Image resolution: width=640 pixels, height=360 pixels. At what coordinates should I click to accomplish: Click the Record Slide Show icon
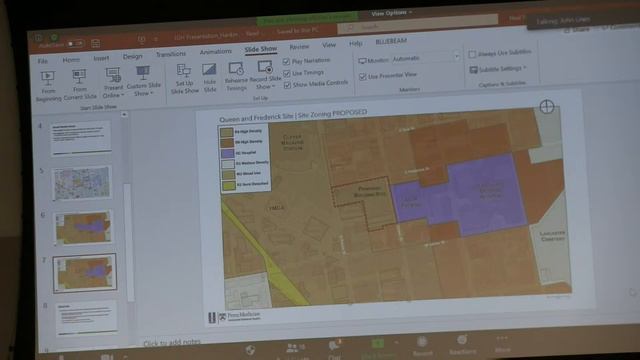tap(265, 67)
